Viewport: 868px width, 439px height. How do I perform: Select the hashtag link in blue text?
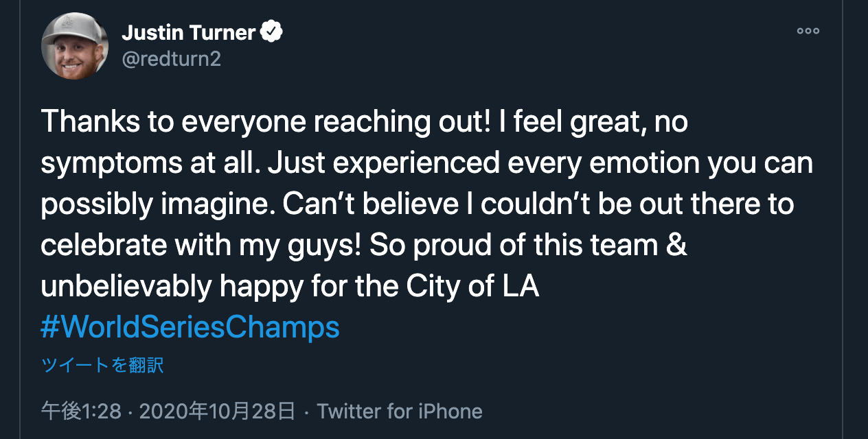tap(190, 327)
